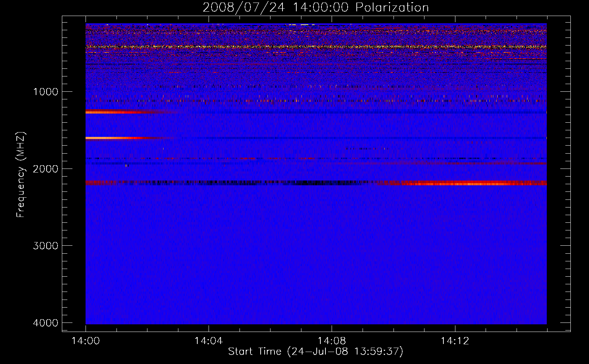589x364 pixels.
Task: Click the bright red emission band near 2200 MHz
Action: click(462, 183)
